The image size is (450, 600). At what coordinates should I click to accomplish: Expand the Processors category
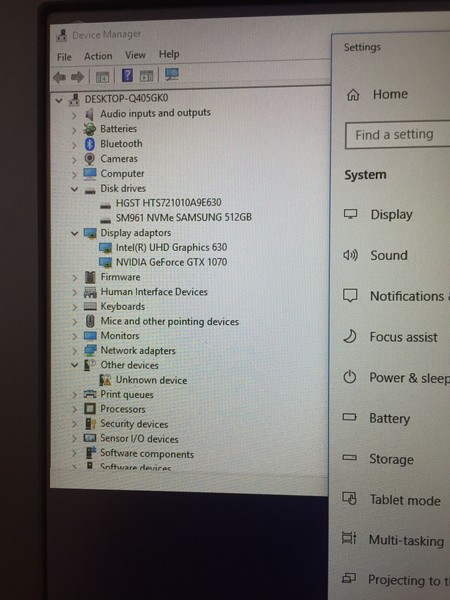tap(75, 409)
